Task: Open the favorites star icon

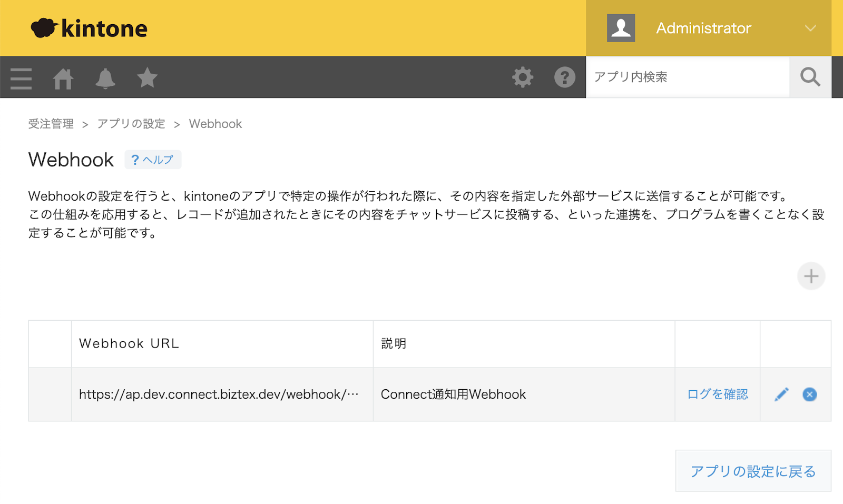Action: (x=148, y=78)
